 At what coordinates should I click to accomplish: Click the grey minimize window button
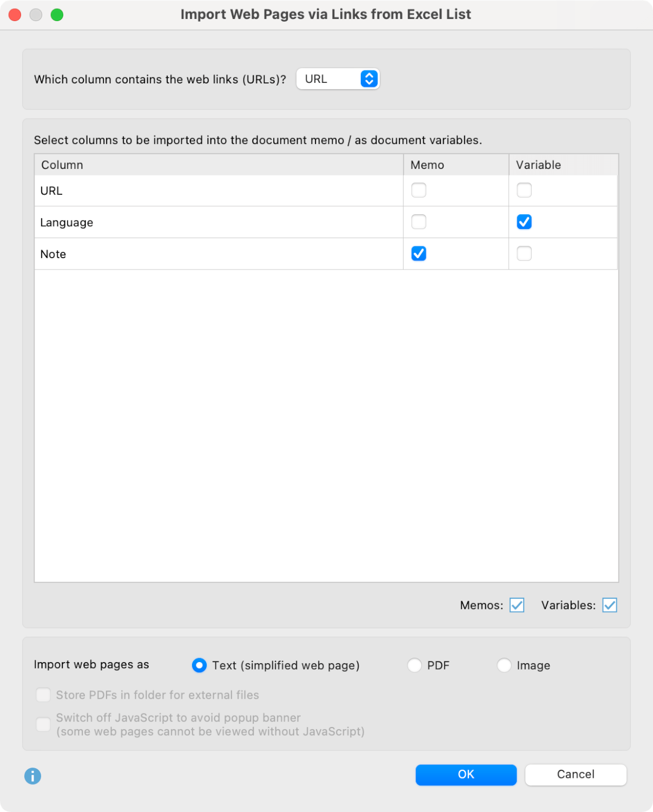click(x=36, y=15)
